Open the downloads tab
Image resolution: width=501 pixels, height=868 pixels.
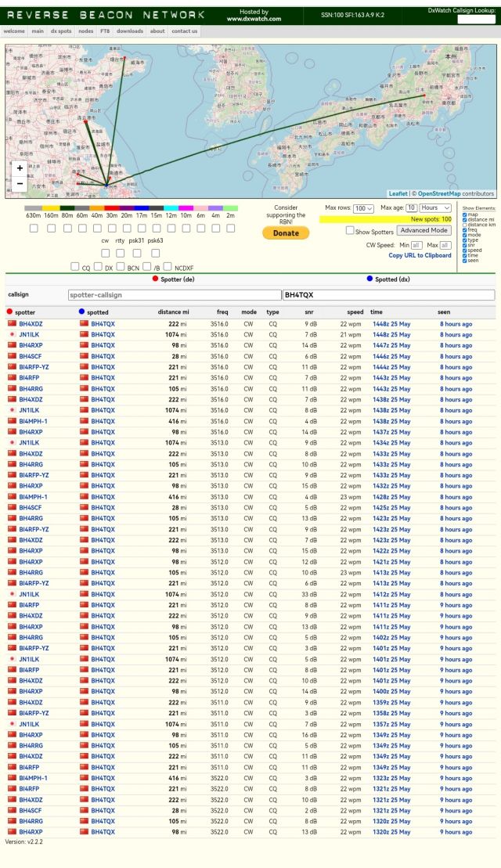coord(130,31)
